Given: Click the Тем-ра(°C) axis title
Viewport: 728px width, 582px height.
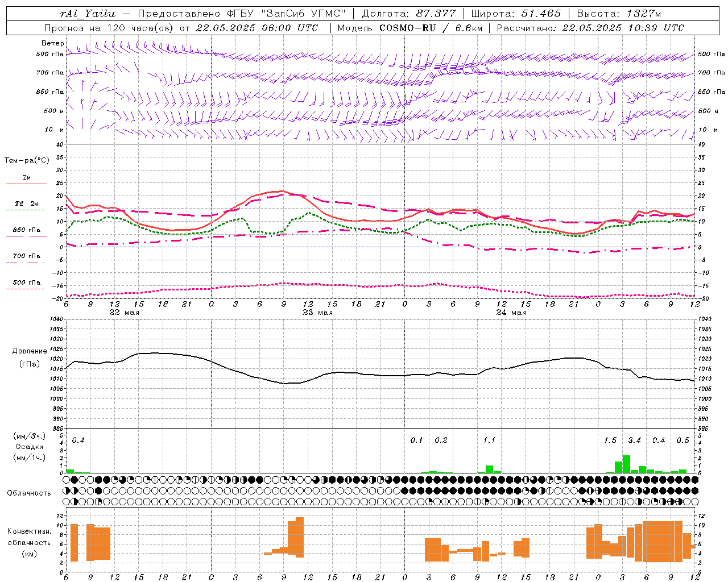Looking at the screenshot, I should tap(27, 161).
